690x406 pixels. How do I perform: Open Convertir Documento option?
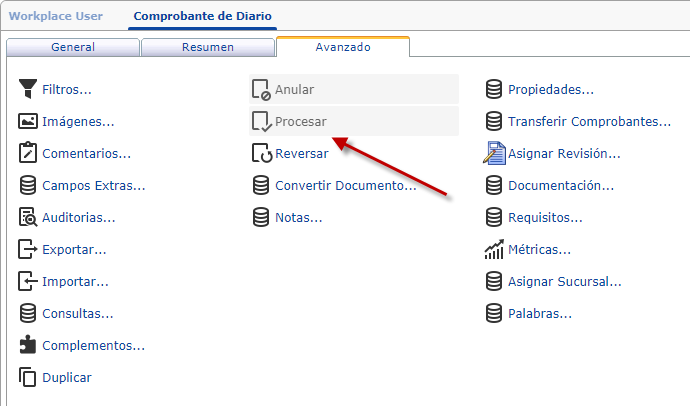(x=345, y=185)
